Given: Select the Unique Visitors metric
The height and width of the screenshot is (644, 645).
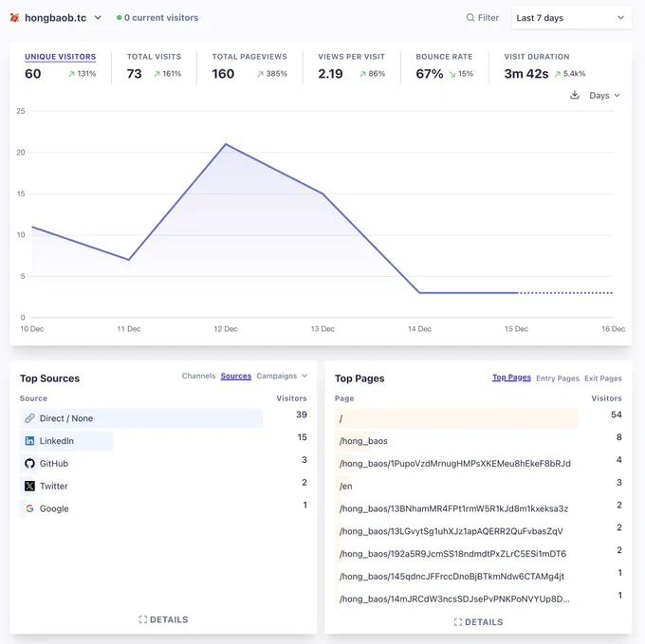Looking at the screenshot, I should coord(60,57).
